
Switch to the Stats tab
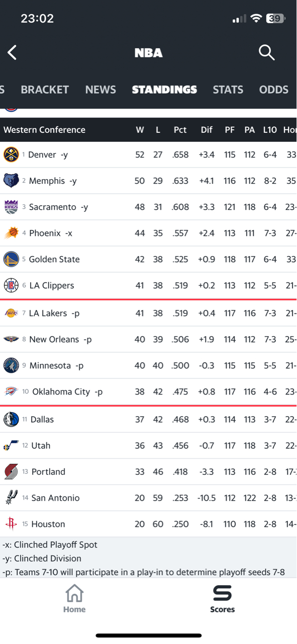click(x=228, y=90)
